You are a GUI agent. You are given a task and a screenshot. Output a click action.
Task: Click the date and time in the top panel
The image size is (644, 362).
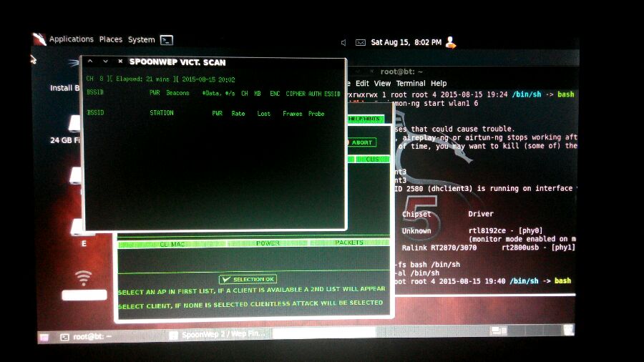click(x=406, y=42)
